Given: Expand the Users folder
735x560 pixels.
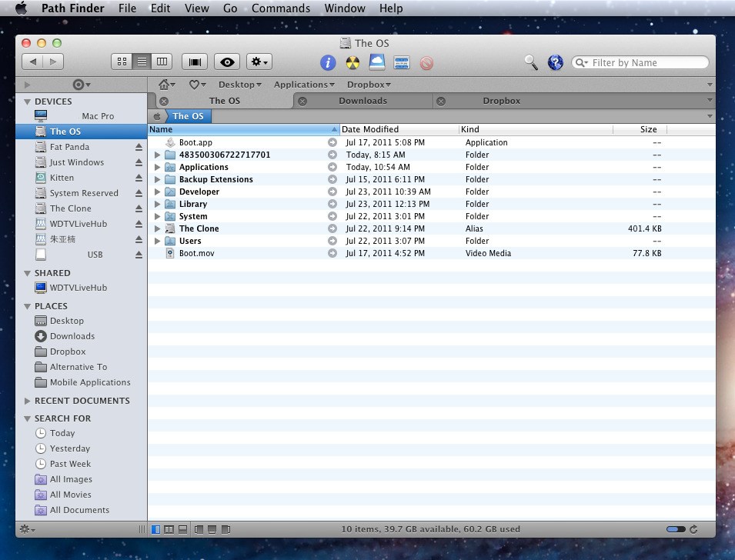Looking at the screenshot, I should pos(158,241).
